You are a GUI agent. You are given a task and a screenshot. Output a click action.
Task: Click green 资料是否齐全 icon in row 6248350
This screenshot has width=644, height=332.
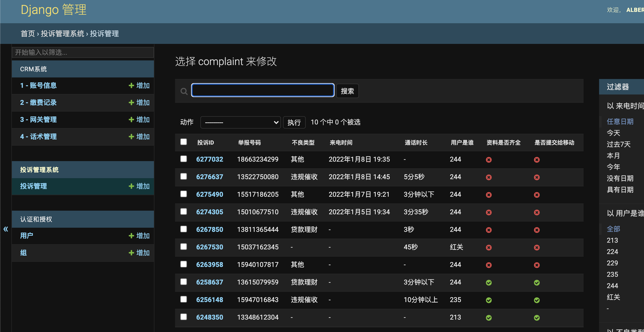click(489, 318)
